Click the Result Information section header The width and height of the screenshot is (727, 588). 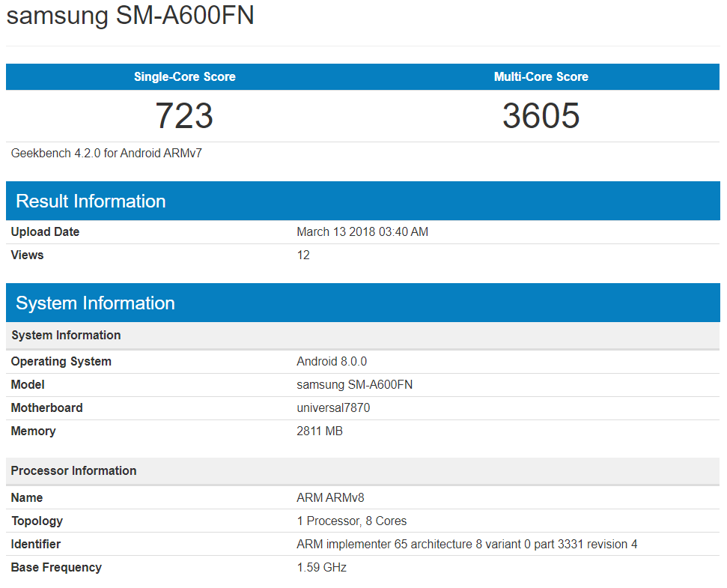[x=91, y=201]
